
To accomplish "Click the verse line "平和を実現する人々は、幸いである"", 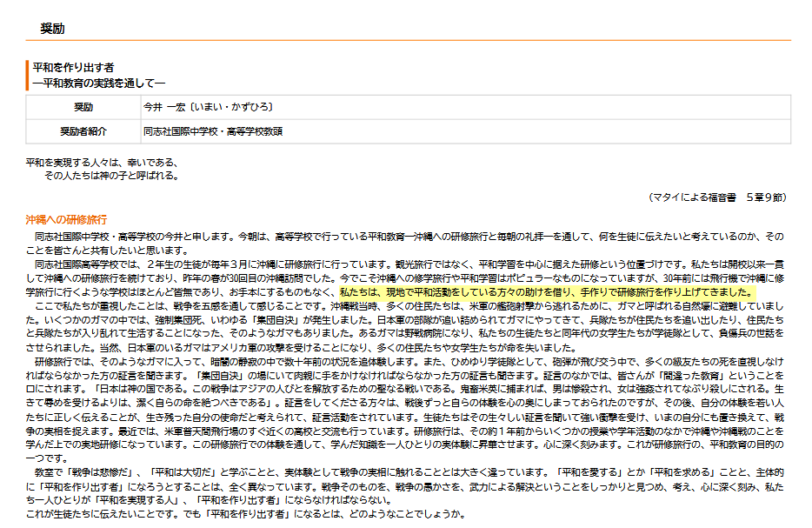I will tap(102, 162).
